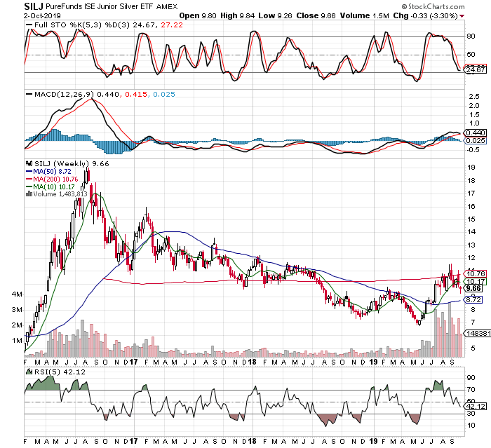491x448 pixels.
Task: Click the 10.76 MA(200) price tag on the right axis
Action: [476, 273]
